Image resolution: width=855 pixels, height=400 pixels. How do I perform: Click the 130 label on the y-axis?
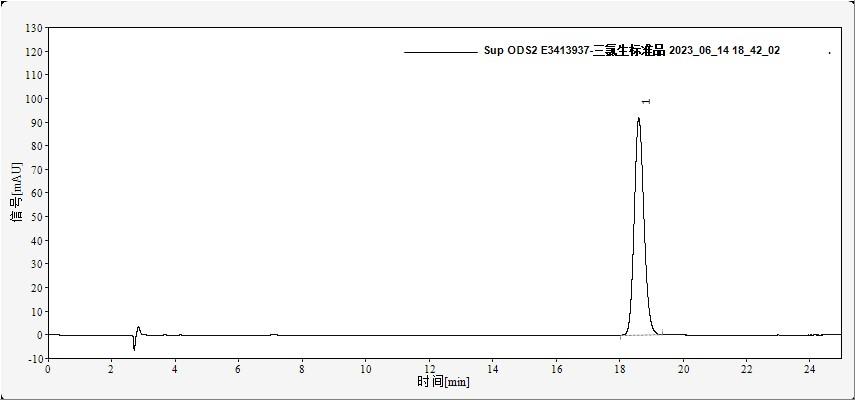pos(30,28)
